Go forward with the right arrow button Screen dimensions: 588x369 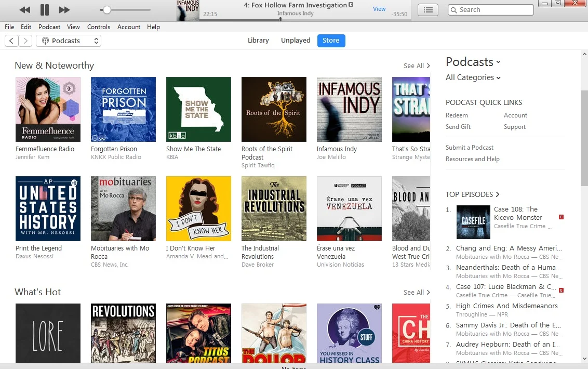pyautogui.click(x=25, y=41)
